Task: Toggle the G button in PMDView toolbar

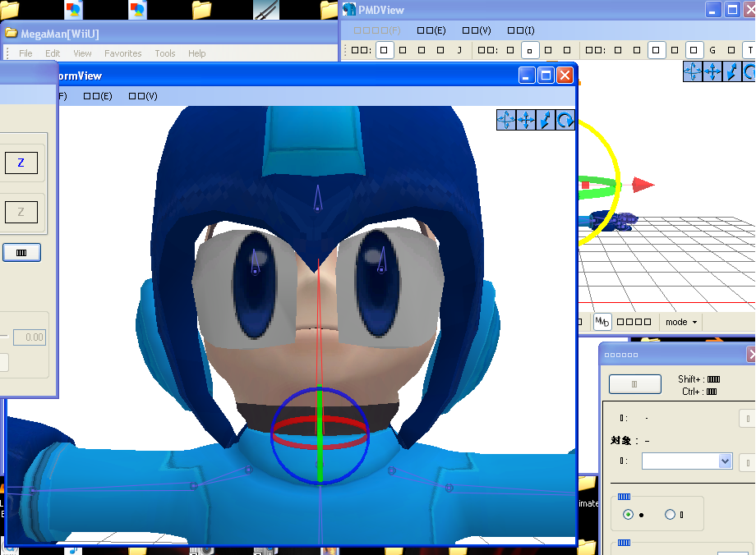Action: 712,50
